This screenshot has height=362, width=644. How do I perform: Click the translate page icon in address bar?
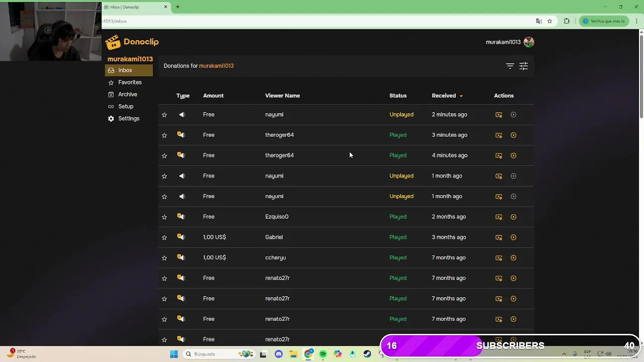point(539,21)
